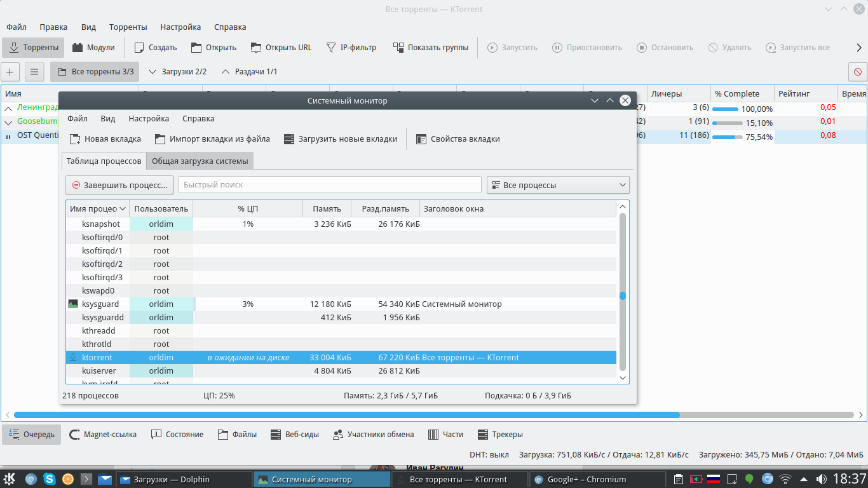This screenshot has height=488, width=868.
Task: Switch to Общая загрузка системы tab
Action: click(200, 161)
